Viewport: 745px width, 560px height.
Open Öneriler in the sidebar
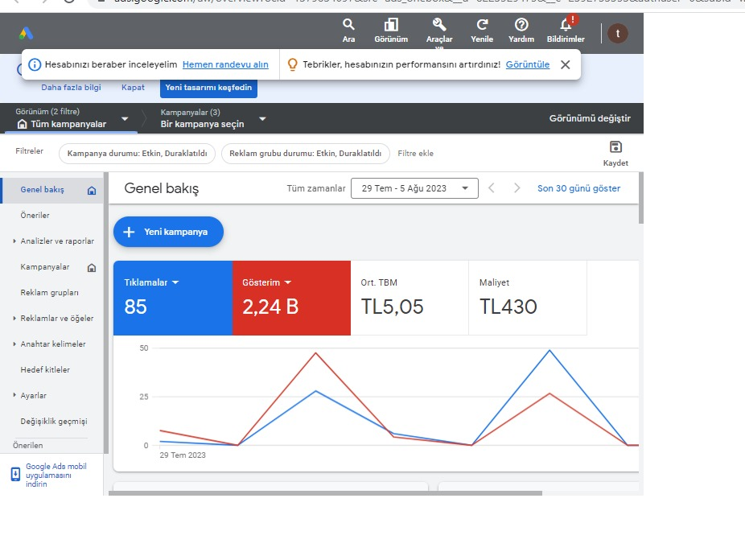(x=35, y=215)
